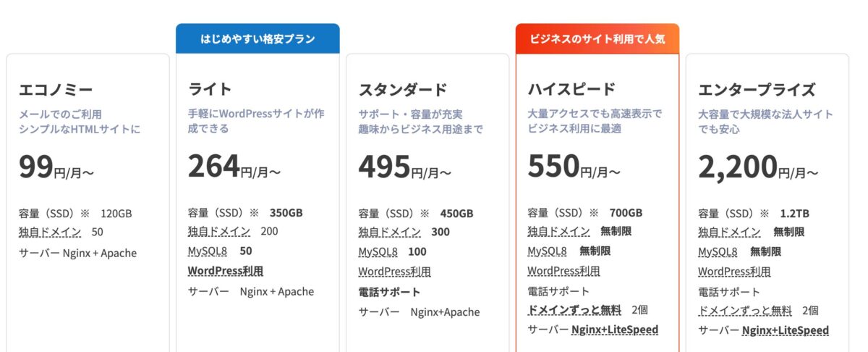This screenshot has height=352, width=868.
Task: Open MySQL8 link in the ライト plan
Action: pos(208,251)
